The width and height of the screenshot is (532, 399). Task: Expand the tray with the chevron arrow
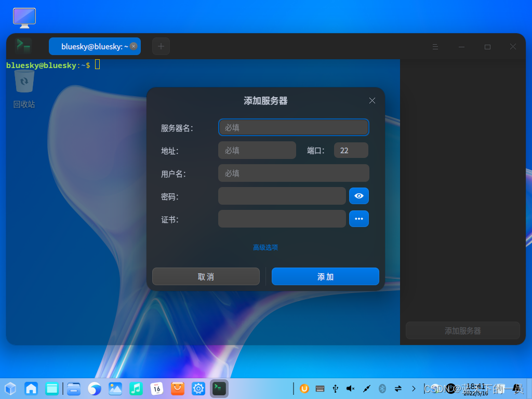pyautogui.click(x=414, y=389)
